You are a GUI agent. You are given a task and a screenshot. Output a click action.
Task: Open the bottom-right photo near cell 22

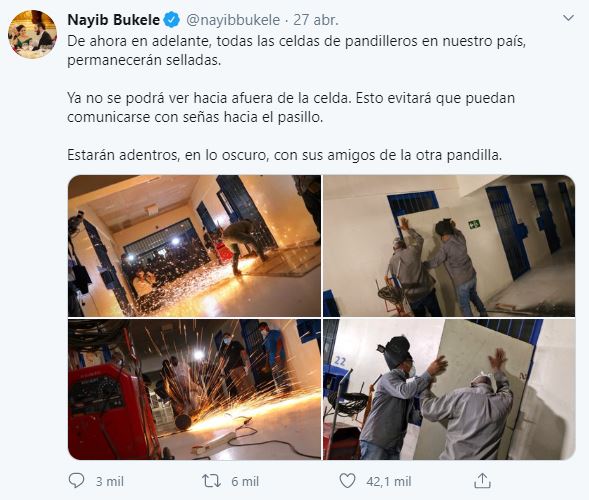449,390
